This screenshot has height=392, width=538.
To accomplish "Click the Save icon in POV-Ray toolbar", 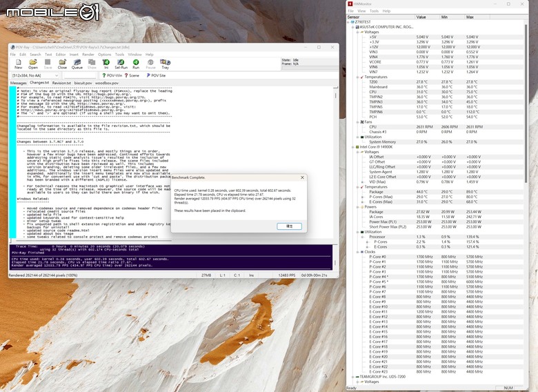I will (48, 64).
